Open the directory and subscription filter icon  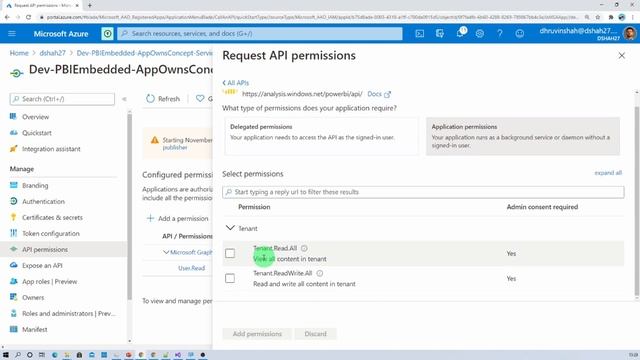[x=440, y=33]
